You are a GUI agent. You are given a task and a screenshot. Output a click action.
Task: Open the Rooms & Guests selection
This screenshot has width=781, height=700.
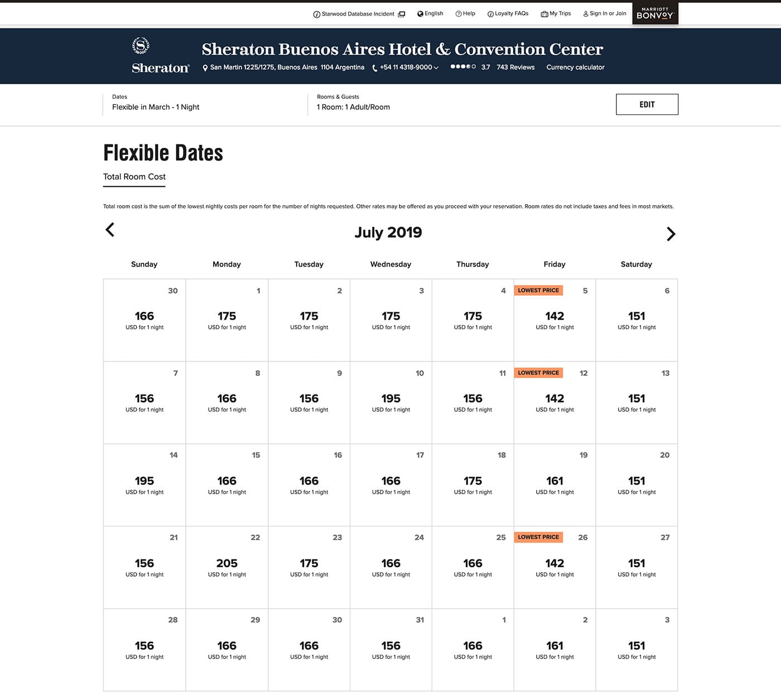353,103
